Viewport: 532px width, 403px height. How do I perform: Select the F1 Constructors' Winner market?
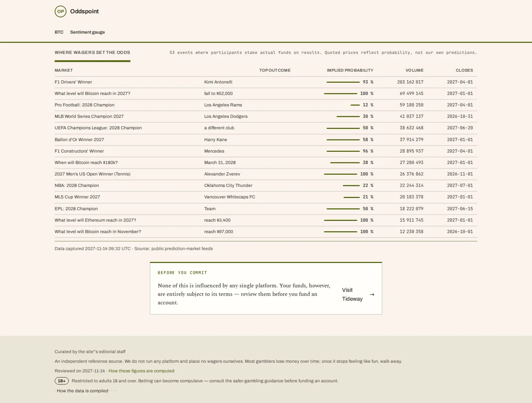(79, 151)
